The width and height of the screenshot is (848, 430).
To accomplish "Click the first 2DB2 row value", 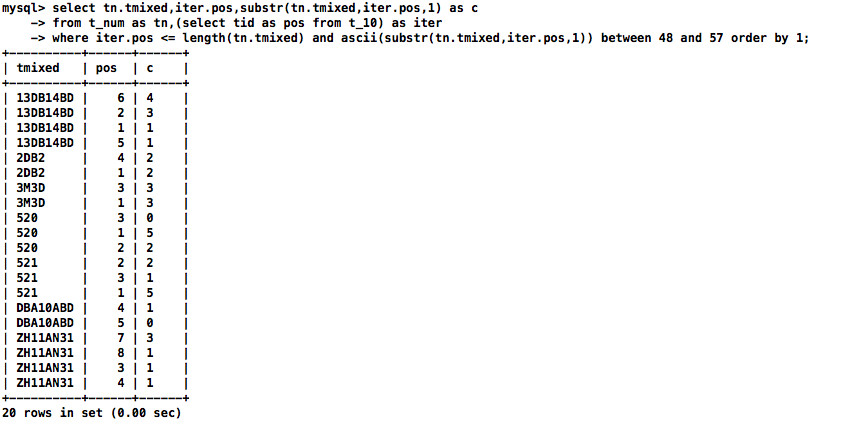I will [x=31, y=158].
